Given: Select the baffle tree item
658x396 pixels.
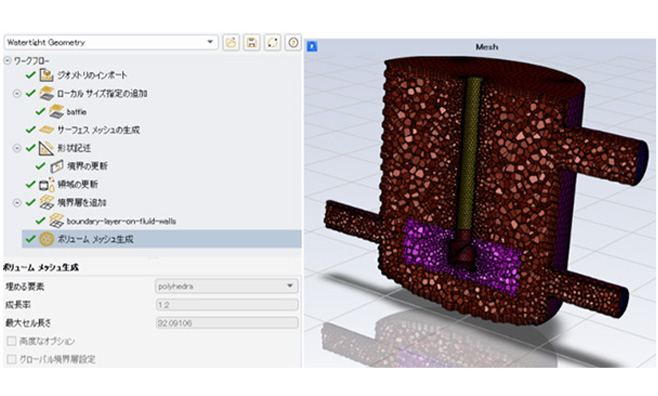Looking at the screenshot, I should pyautogui.click(x=77, y=112).
